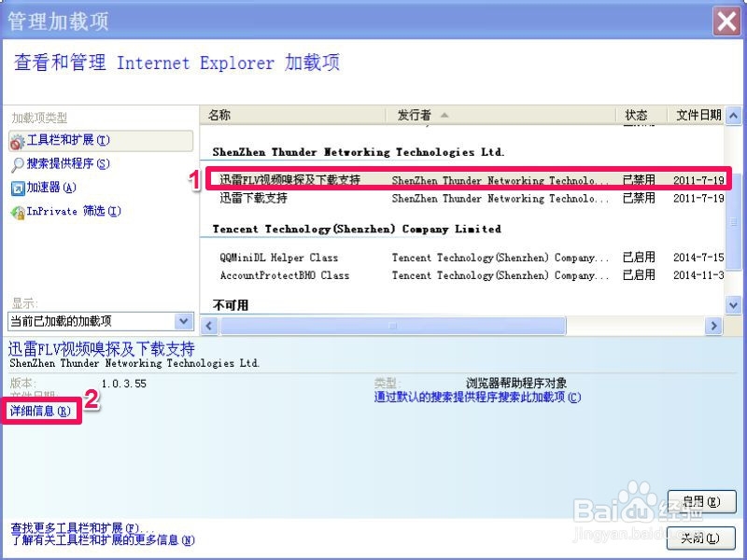Click 浏览器帮助程序对象 type value
747x560 pixels.
click(x=516, y=384)
